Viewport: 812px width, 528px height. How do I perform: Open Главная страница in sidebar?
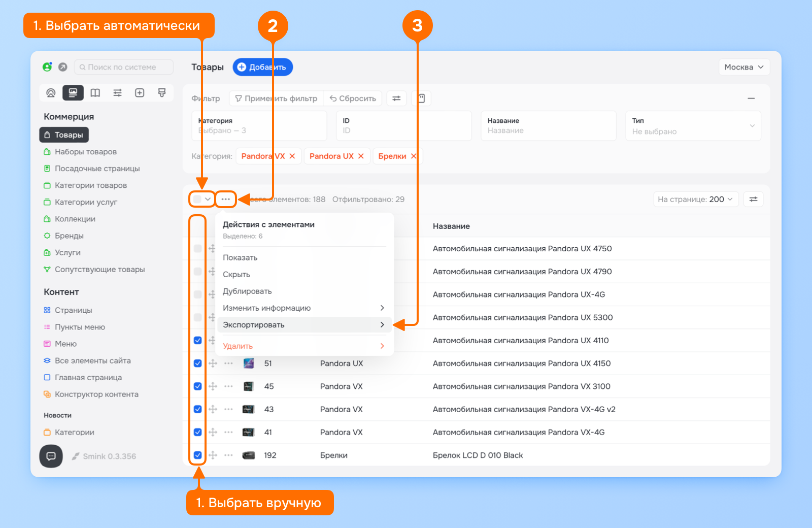tap(88, 378)
